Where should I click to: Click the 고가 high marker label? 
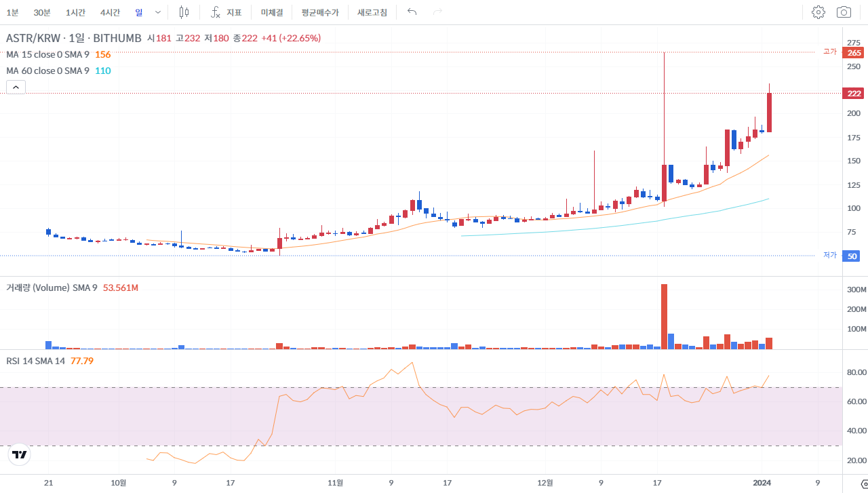(830, 52)
